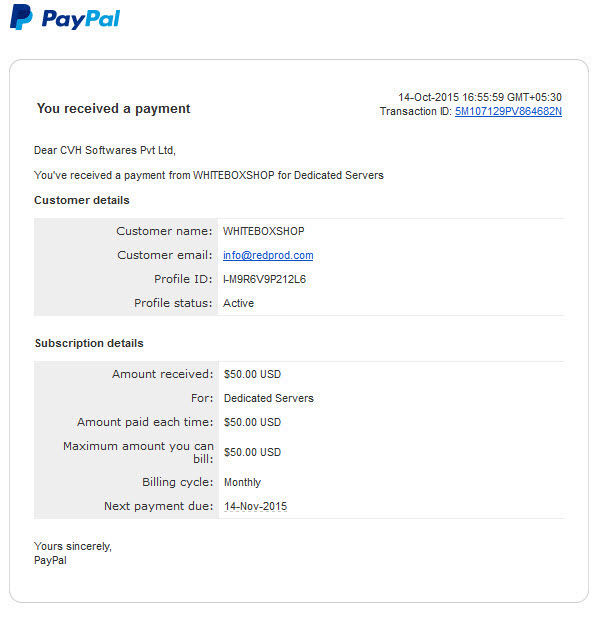Image resolution: width=599 pixels, height=620 pixels.
Task: Click the 'Dear CVH Softwares Pvt Ltd' greeting
Action: tap(105, 150)
